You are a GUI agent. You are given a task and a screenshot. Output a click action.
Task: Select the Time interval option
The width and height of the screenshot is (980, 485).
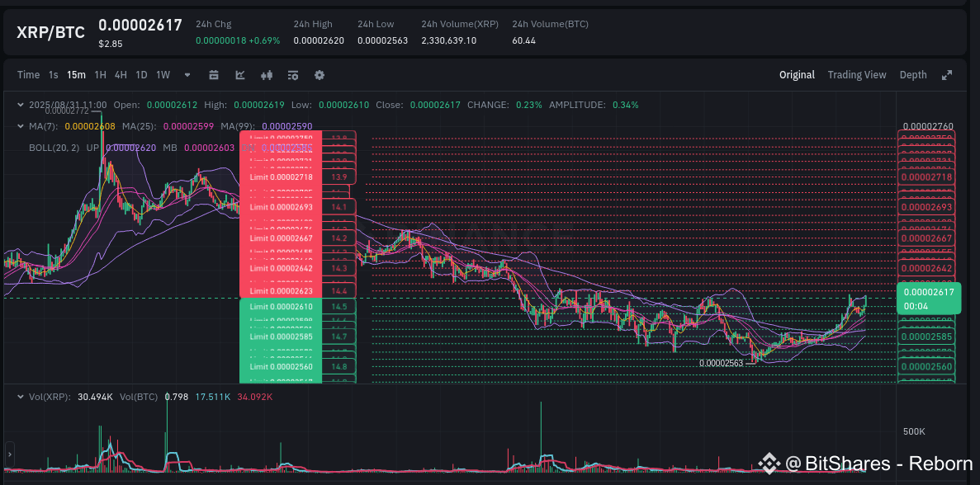(x=28, y=75)
